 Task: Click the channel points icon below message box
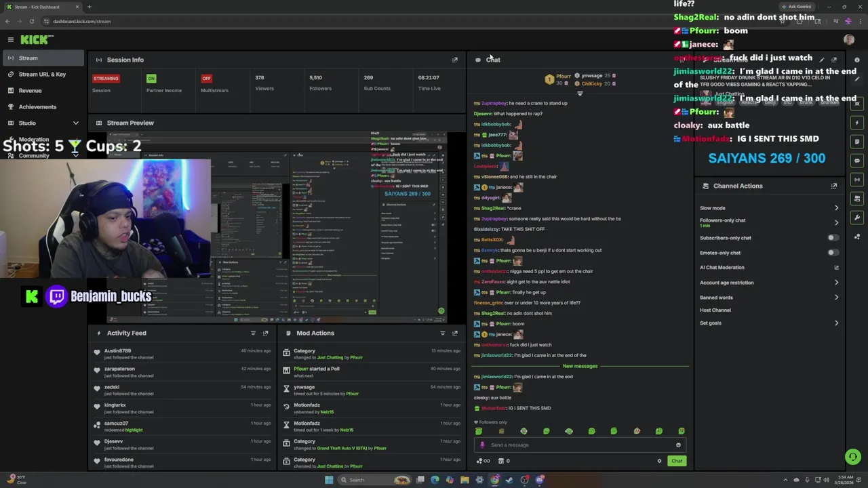coord(483,461)
